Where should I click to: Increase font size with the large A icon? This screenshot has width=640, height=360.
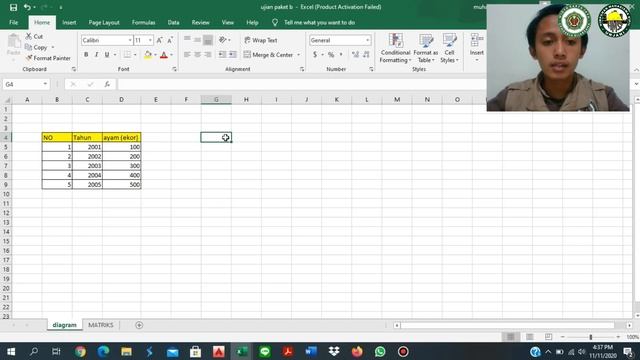tap(160, 40)
